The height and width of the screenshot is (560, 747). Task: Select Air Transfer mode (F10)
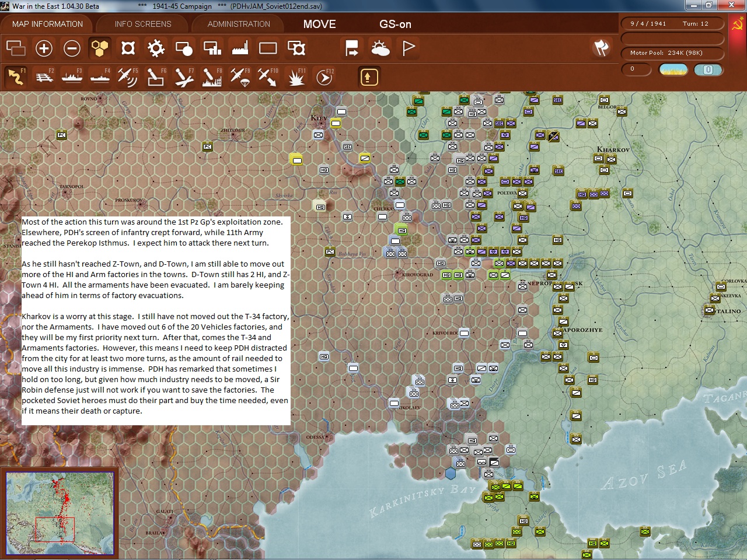[x=268, y=76]
